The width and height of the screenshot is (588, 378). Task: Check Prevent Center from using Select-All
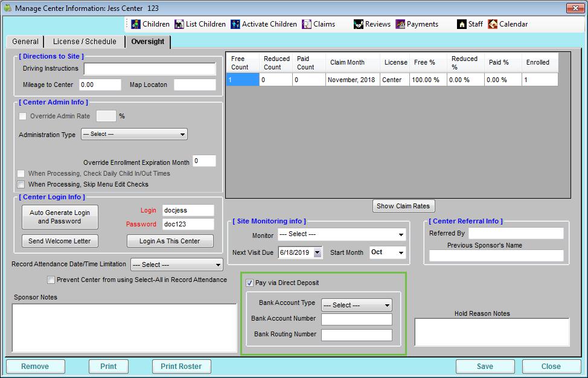[51, 280]
